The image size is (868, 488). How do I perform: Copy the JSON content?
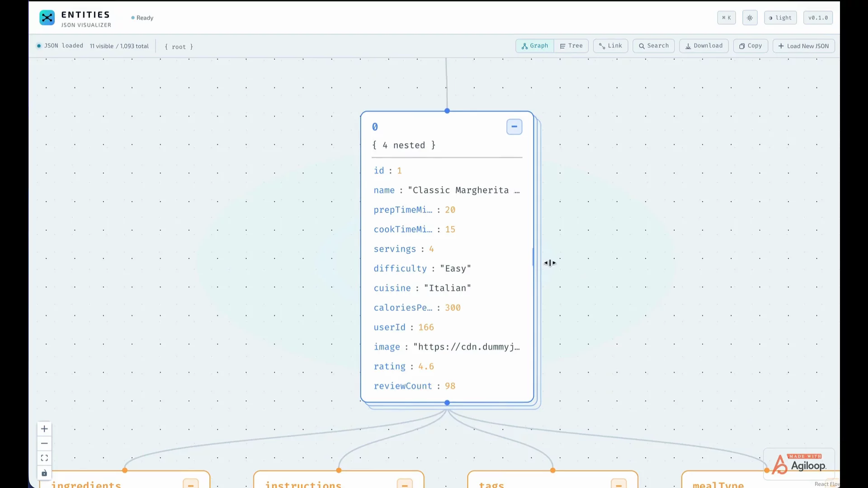click(750, 46)
